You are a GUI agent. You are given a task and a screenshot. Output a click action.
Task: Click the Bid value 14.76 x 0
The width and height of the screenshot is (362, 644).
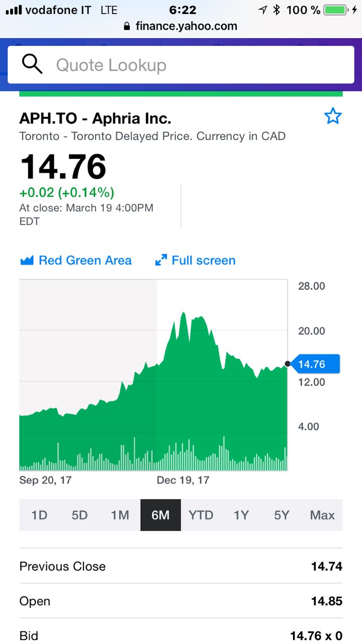point(316,636)
